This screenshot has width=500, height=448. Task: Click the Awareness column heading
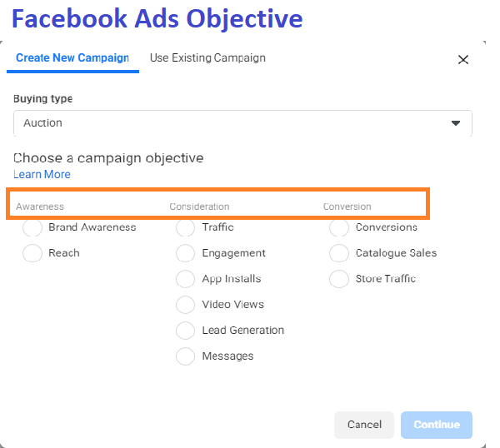[x=40, y=207]
